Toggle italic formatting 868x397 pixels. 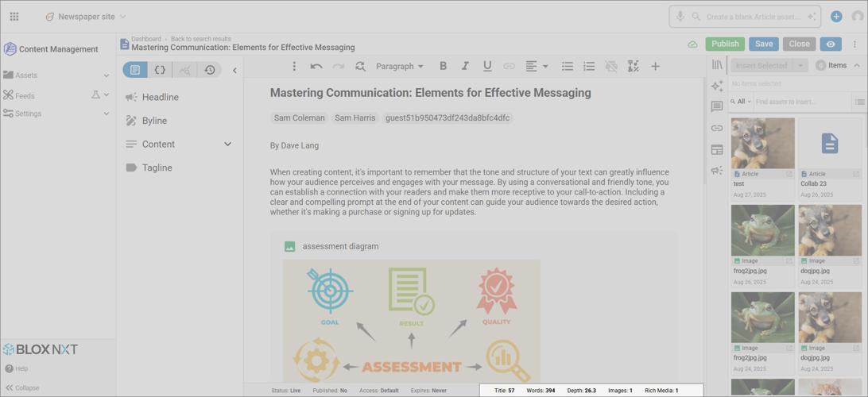465,67
